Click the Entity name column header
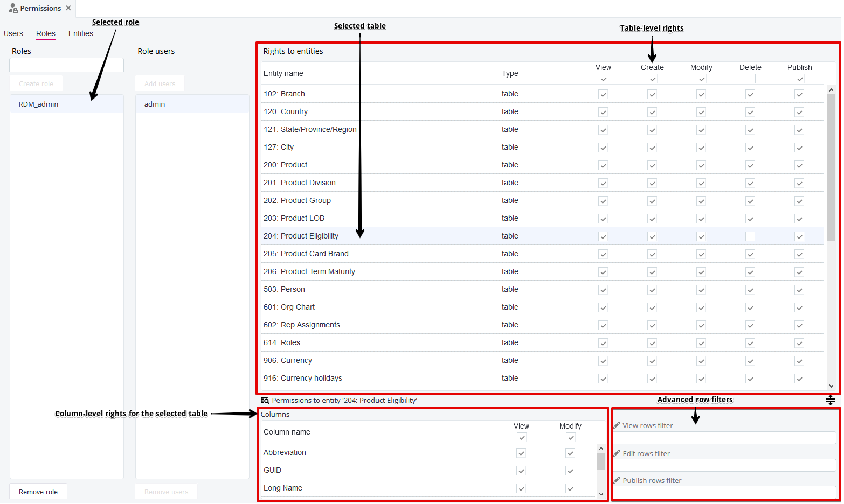This screenshot has width=844, height=504. (283, 73)
